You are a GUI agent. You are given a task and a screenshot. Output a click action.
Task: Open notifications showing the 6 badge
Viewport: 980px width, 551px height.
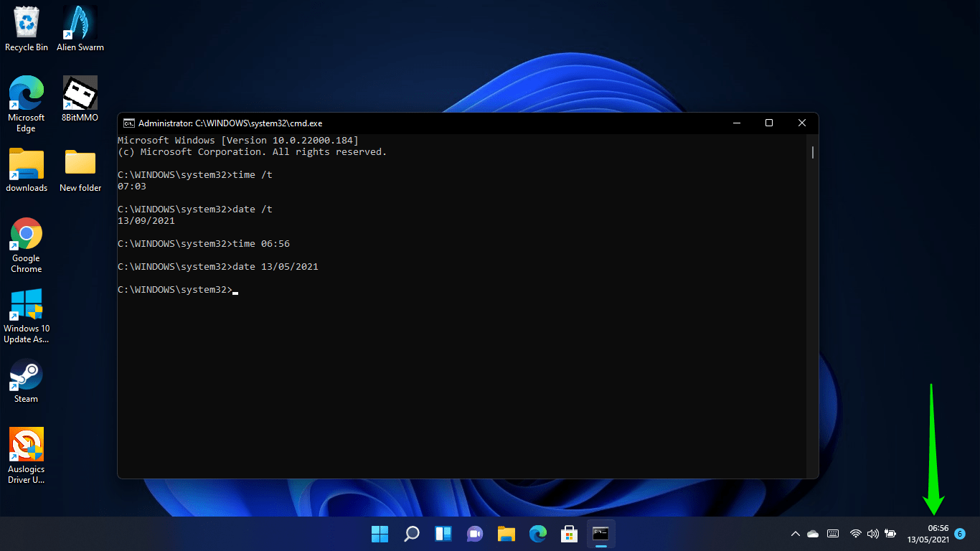click(959, 534)
